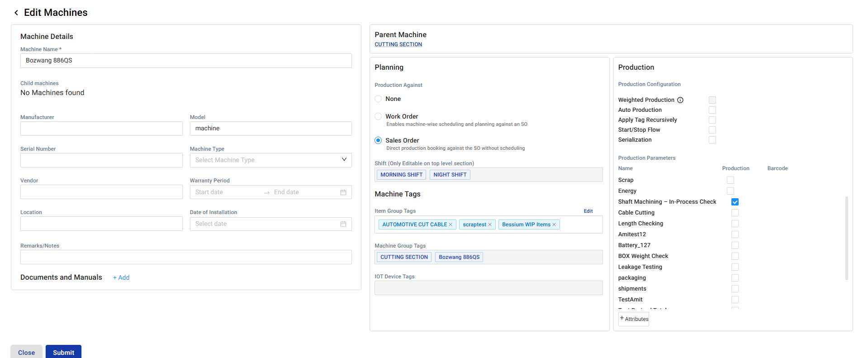Click Edit for Item Group Tags
The image size is (868, 358).
point(588,211)
